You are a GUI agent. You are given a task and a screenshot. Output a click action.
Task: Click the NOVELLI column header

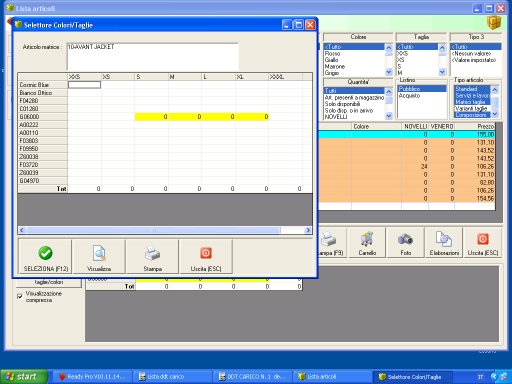coord(415,126)
